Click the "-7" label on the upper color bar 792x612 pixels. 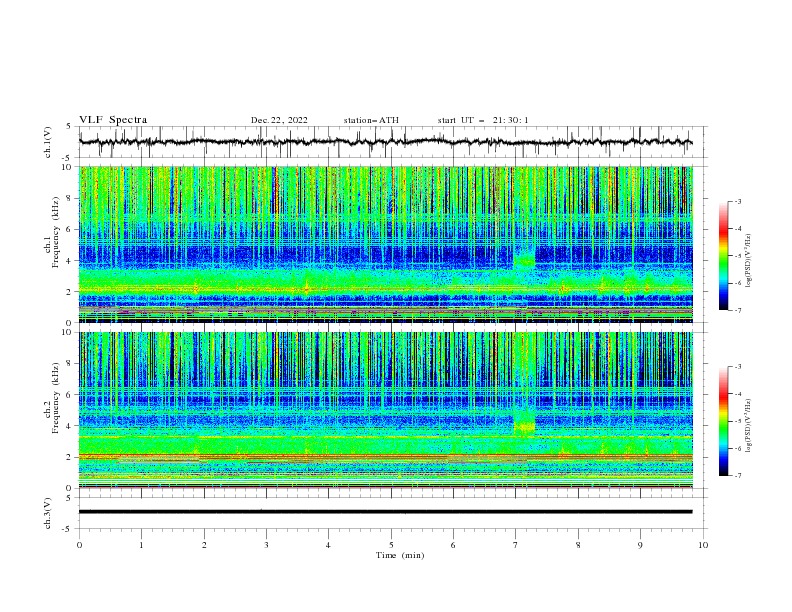[x=737, y=310]
